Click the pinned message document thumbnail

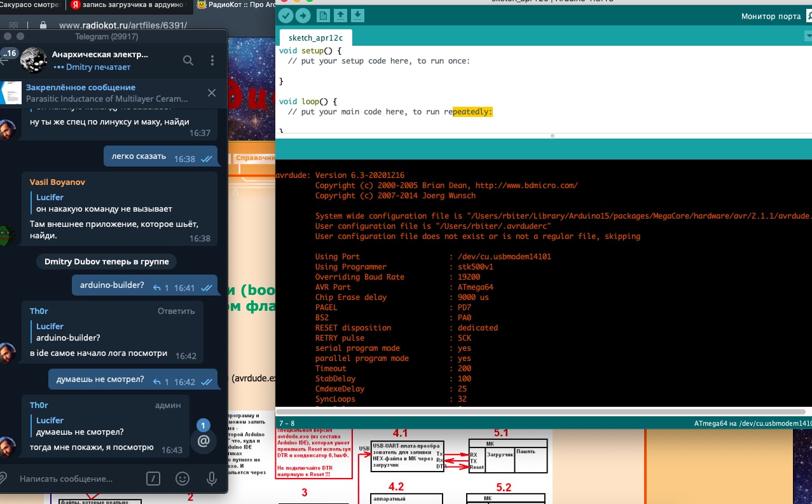coord(11,93)
